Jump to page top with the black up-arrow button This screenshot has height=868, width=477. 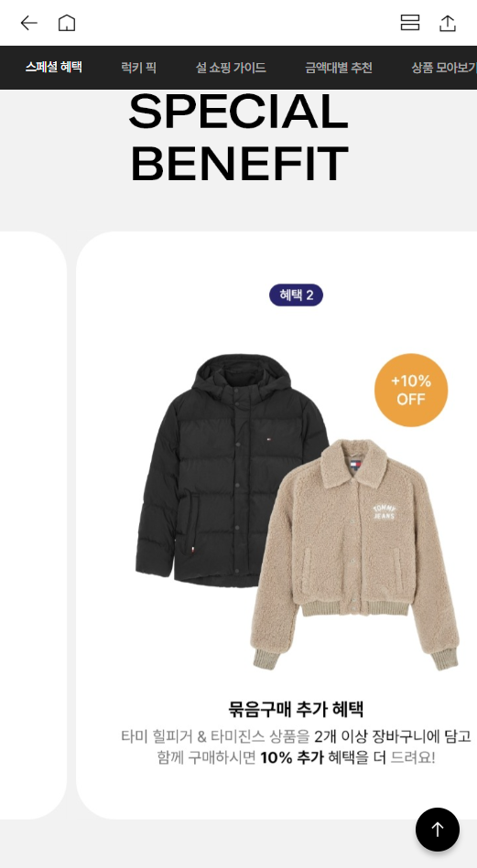(438, 830)
